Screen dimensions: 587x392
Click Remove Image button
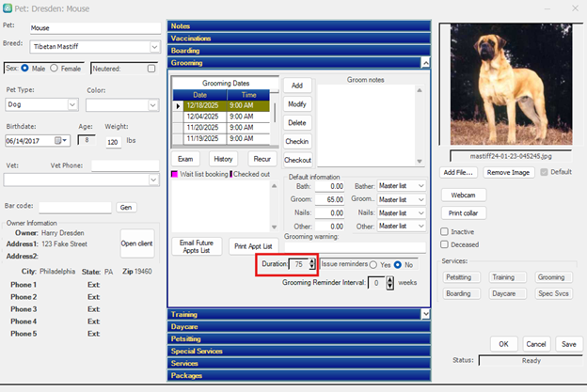[x=508, y=172]
